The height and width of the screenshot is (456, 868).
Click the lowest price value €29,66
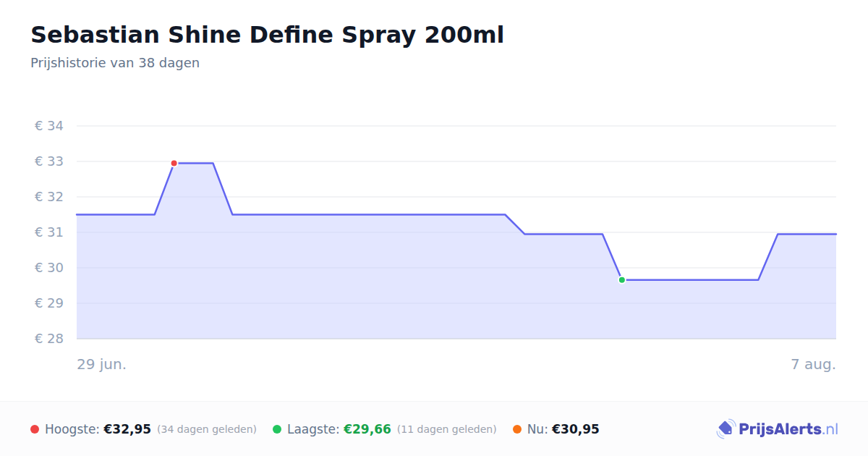coord(367,429)
